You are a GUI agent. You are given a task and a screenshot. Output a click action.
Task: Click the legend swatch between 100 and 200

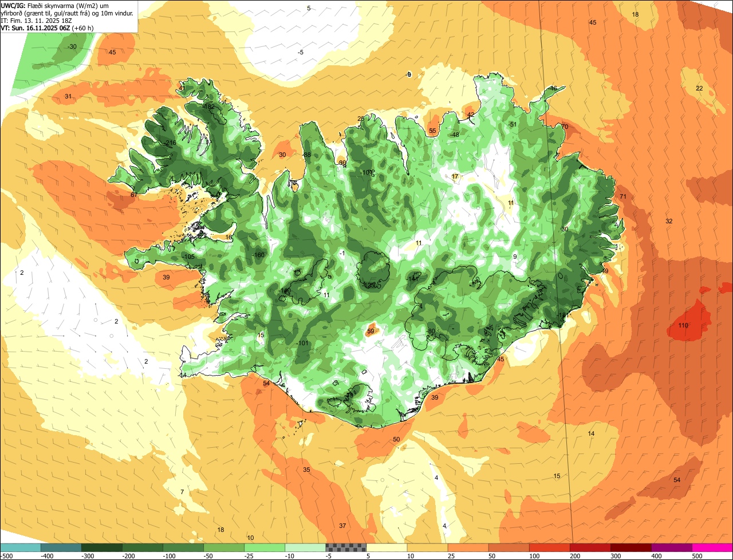549,547
